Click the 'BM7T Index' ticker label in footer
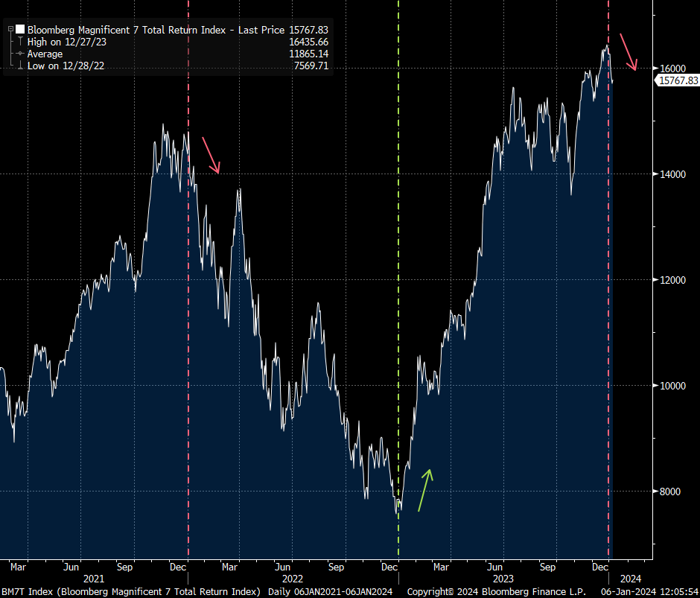Screen dimensions: 700x598 tap(24, 591)
